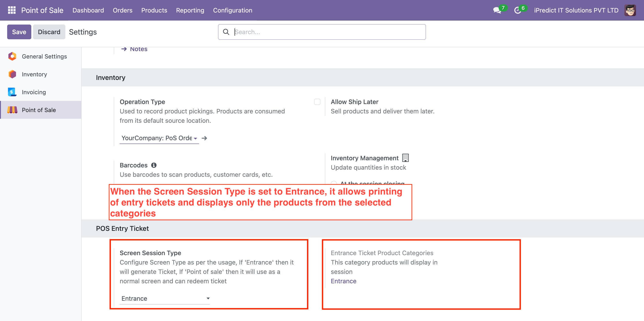The height and width of the screenshot is (321, 644).
Task: Open Operation Type external link arrow
Action: (x=204, y=138)
